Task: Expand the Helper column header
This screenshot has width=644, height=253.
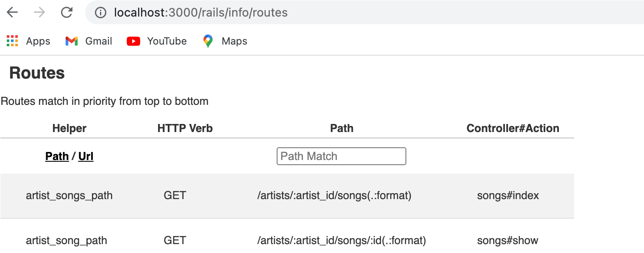Action: 69,128
